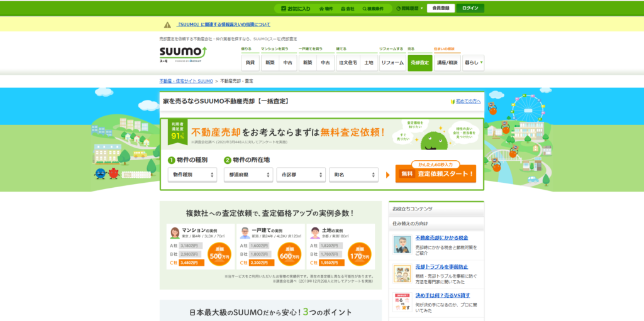Select 新築 under マンションを買う
This screenshot has height=321, width=644.
(270, 63)
